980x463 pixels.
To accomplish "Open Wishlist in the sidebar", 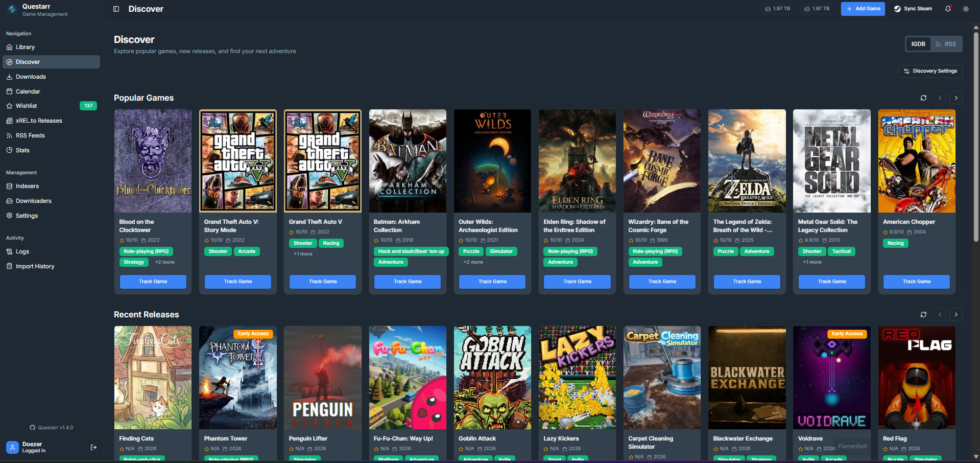I will (x=51, y=106).
